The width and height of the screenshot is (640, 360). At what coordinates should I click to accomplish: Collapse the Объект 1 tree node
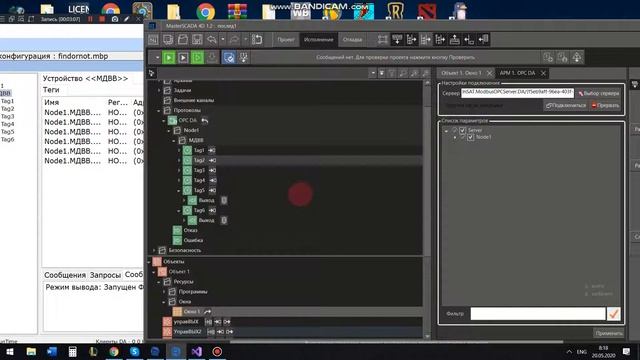pyautogui.click(x=154, y=272)
